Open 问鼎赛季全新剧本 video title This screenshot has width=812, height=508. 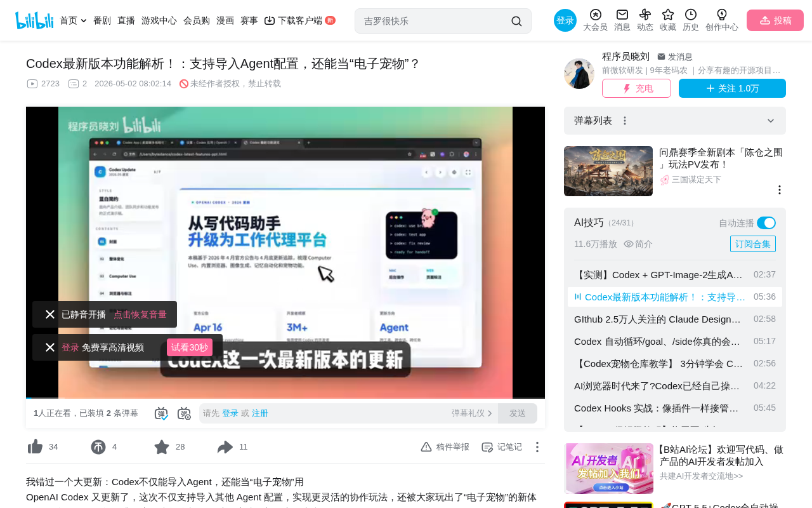pos(721,158)
